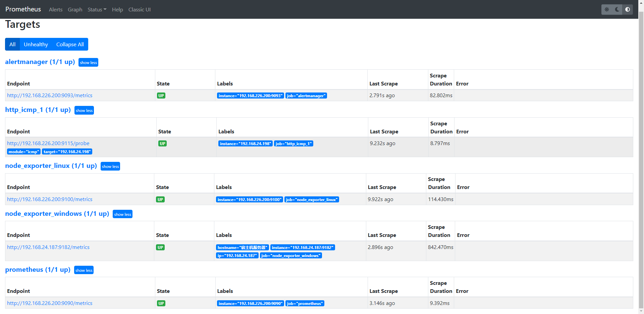Switch to dark theme moon icon

tap(617, 9)
